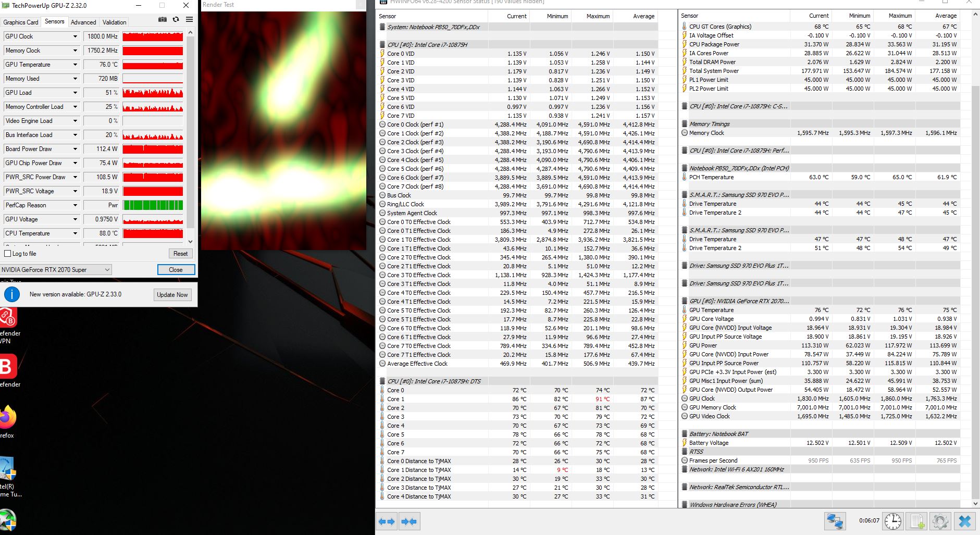Close HWiNFO sensors with blue X icon

(965, 521)
